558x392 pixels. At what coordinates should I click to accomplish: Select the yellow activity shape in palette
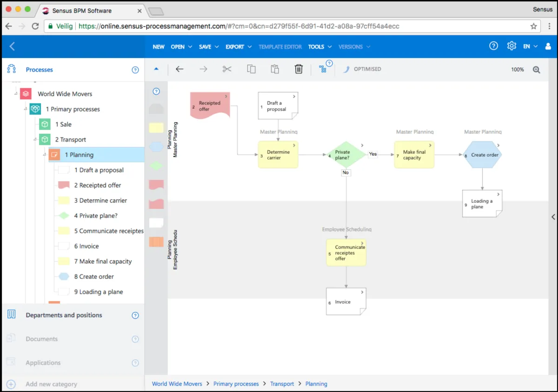[x=156, y=128]
